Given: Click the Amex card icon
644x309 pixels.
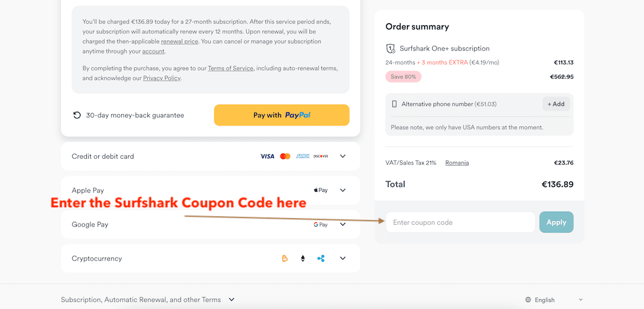Looking at the screenshot, I should point(303,156).
